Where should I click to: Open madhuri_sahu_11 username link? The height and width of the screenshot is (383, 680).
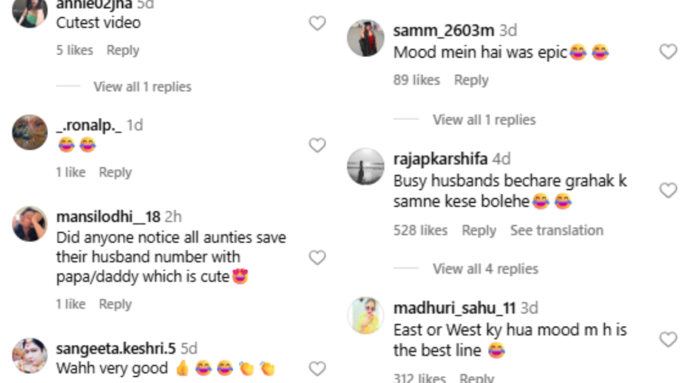click(454, 308)
